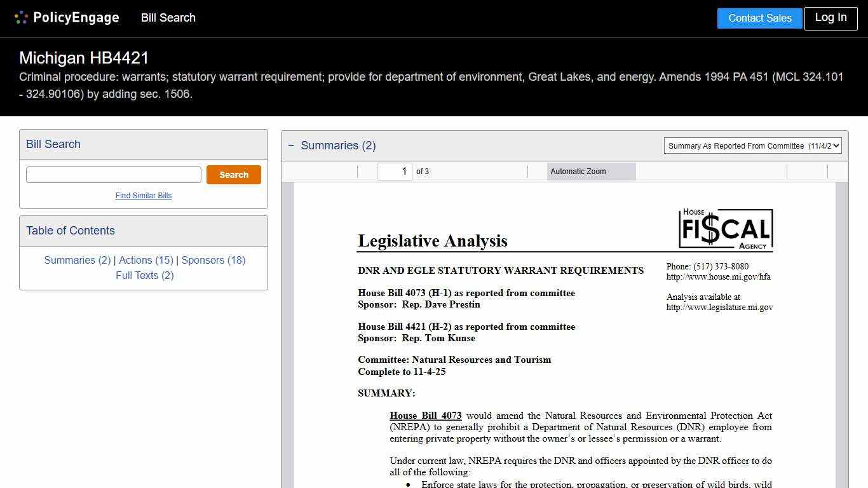Open the http://www.legislature.mi.gov link
Image resolution: width=868 pixels, height=488 pixels.
click(719, 307)
